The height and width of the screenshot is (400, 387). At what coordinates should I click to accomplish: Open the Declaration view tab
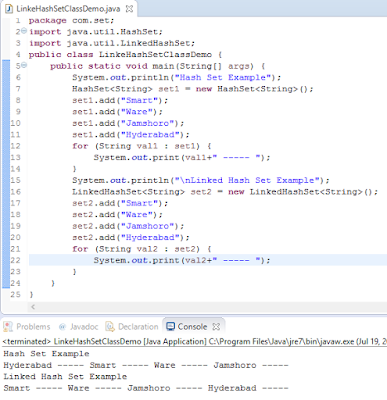132,327
